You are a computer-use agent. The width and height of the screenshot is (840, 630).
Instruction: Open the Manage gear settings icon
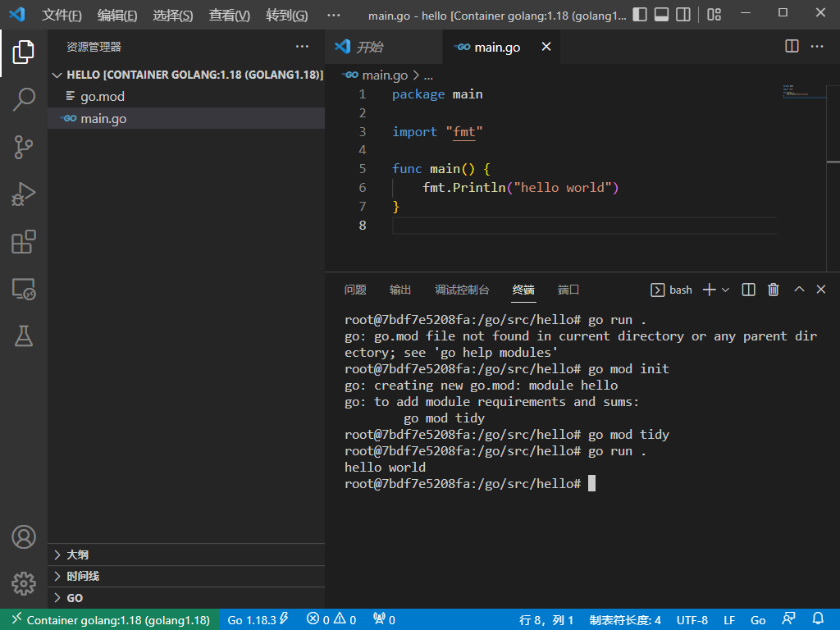point(24,583)
